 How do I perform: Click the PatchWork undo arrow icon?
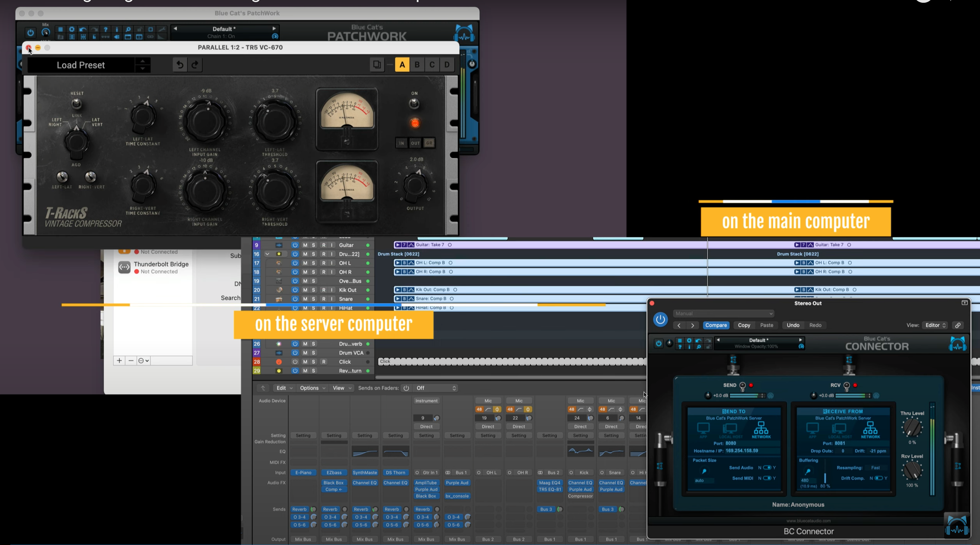click(83, 29)
